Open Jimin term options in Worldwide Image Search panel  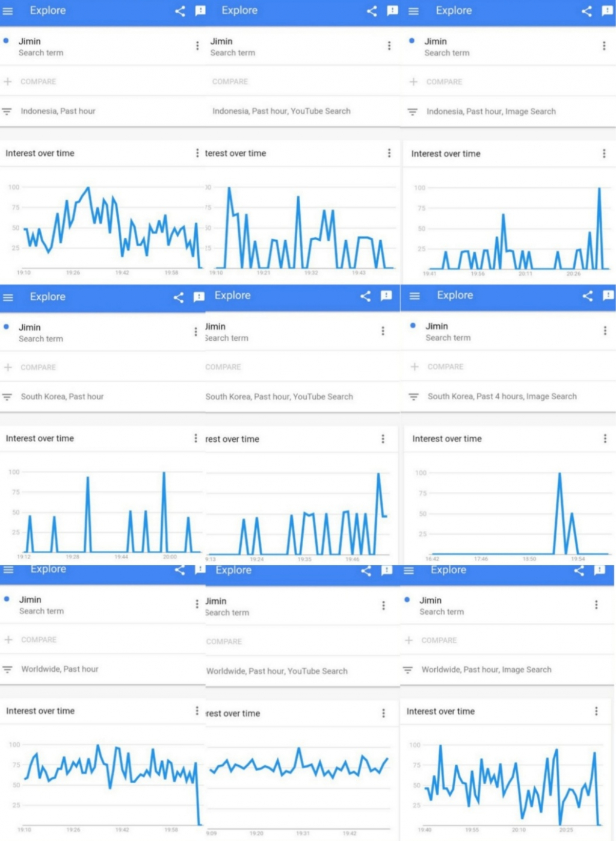(596, 604)
